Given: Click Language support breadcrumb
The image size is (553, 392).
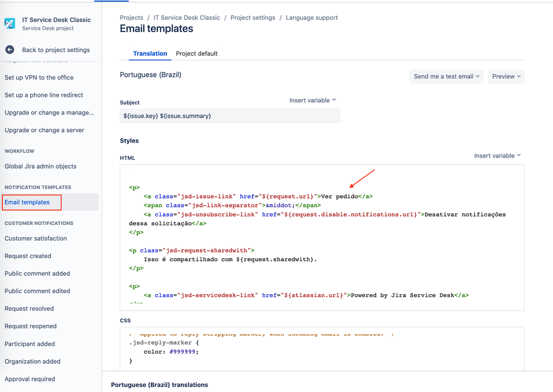Looking at the screenshot, I should pos(312,18).
